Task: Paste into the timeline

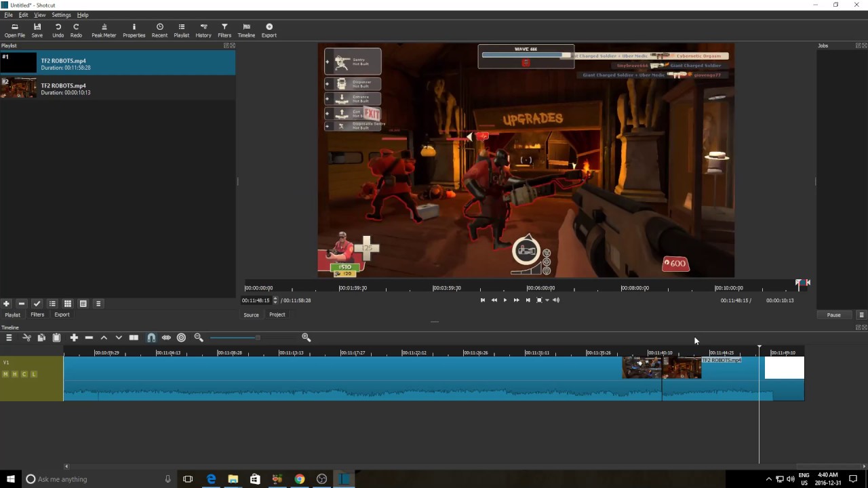Action: pyautogui.click(x=56, y=338)
